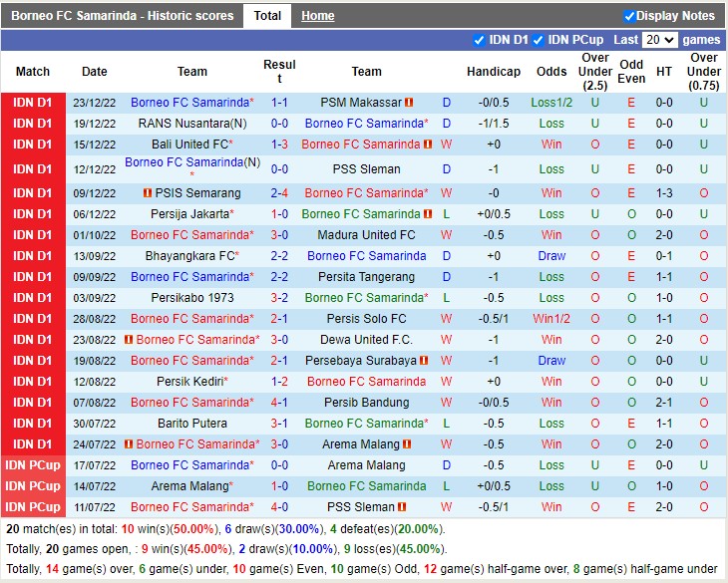This screenshot has width=728, height=583.
Task: Click the Arema Malang name on 14/07/22
Action: pos(192,485)
